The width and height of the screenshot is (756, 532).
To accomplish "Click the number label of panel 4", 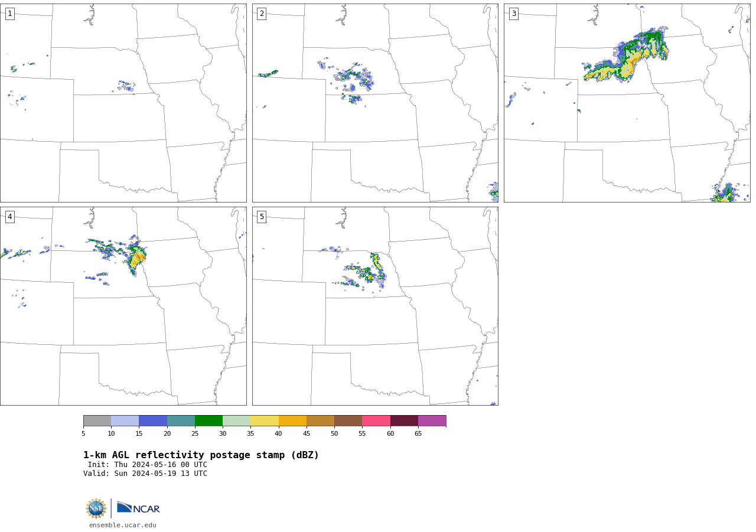I will point(9,217).
